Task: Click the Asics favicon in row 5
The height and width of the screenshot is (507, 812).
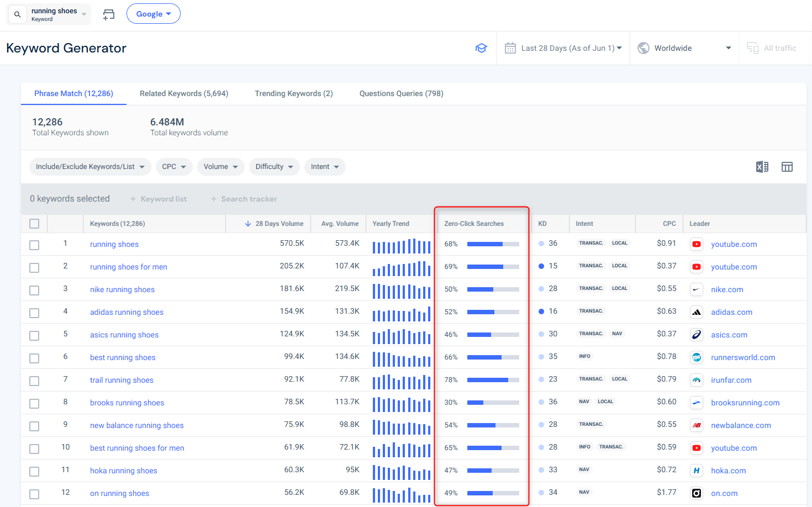Action: (697, 335)
